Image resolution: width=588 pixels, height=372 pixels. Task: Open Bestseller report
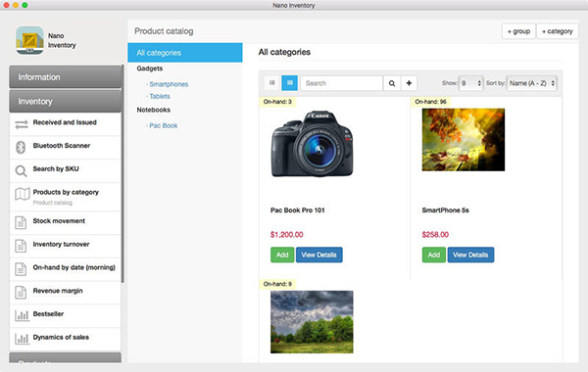pyautogui.click(x=66, y=316)
